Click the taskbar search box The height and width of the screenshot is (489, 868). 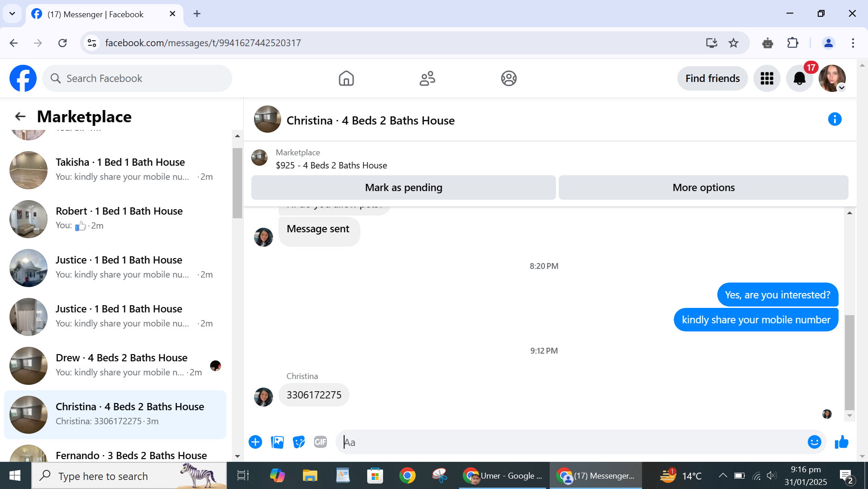click(x=129, y=476)
